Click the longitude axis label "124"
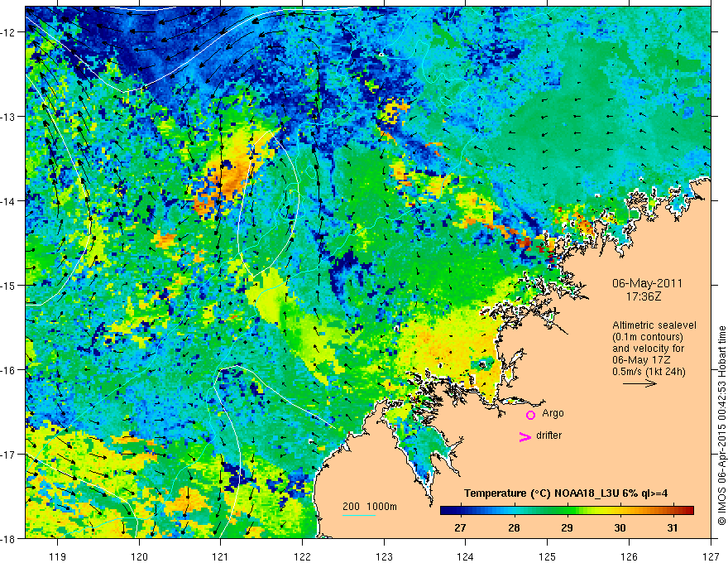Viewport: 728px width, 563px height. [x=466, y=556]
